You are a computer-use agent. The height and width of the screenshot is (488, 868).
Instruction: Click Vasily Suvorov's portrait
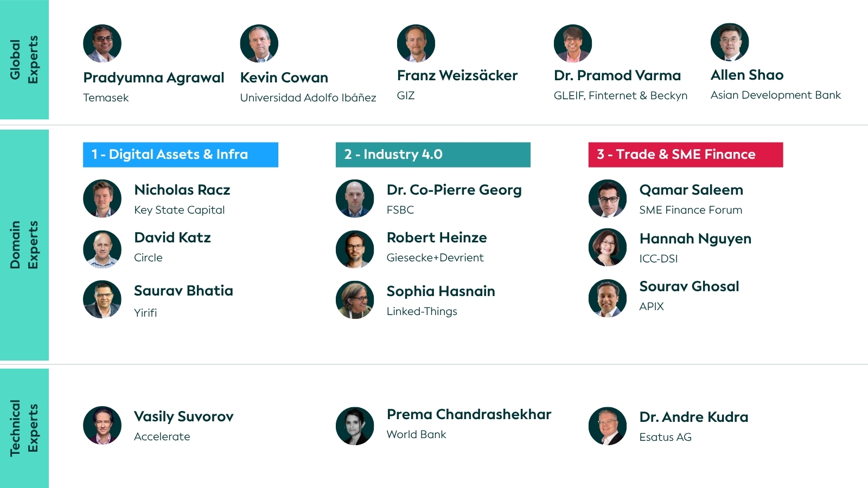point(102,425)
